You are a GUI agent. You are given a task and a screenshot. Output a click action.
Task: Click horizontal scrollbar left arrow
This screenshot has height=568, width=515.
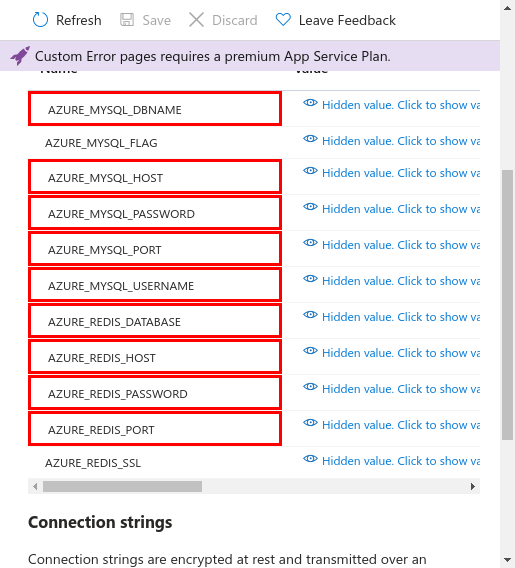(35, 486)
